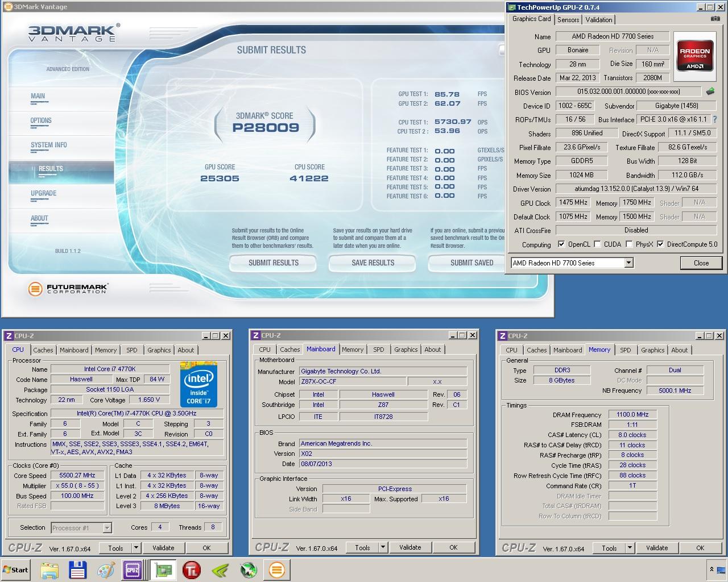Click Validate in the CPU window
Image resolution: width=728 pixels, height=582 pixels.
163,548
